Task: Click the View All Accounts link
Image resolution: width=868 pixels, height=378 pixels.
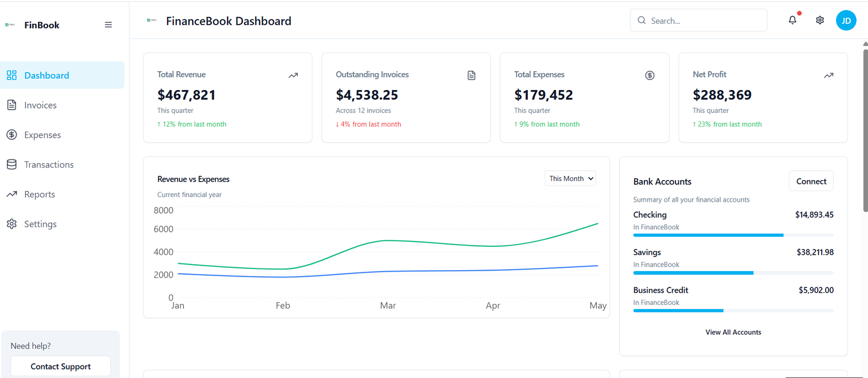Action: pos(733,332)
